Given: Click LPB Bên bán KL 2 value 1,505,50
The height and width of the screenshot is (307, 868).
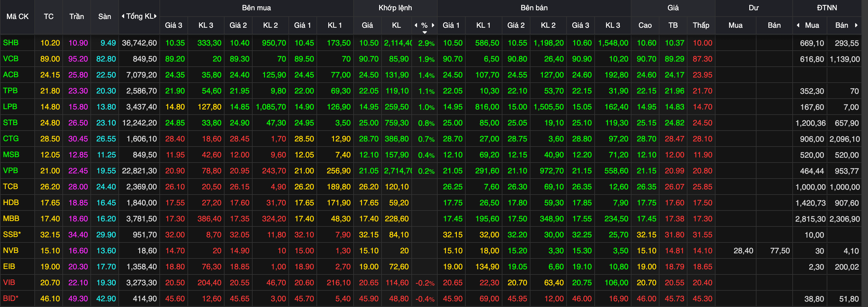Looking at the screenshot, I should tap(549, 107).
